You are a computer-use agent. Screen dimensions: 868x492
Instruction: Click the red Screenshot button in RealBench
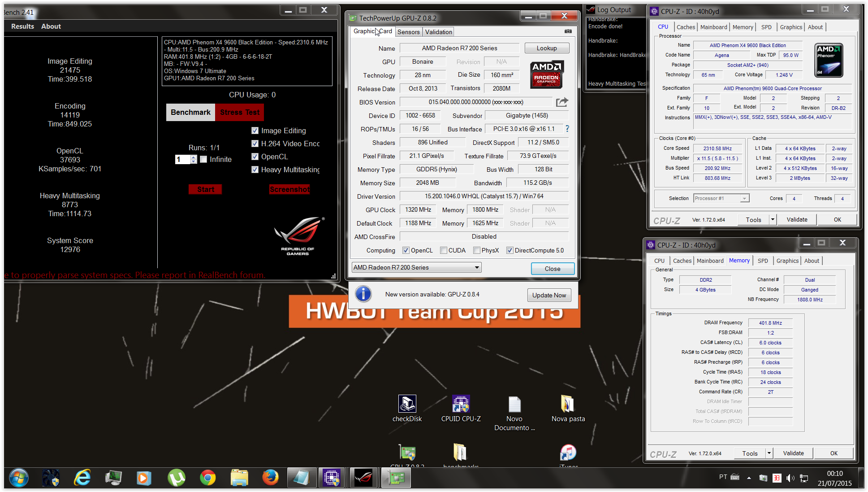pos(289,189)
